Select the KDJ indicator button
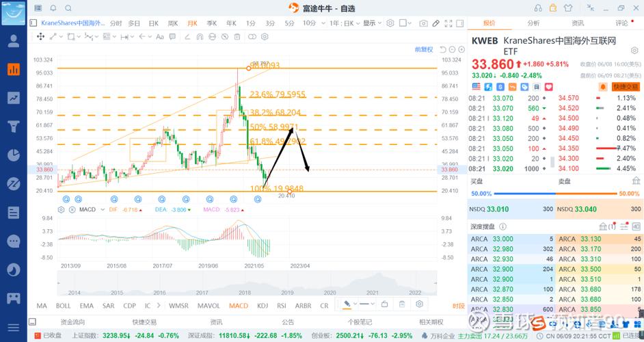The image size is (644, 342). point(263,306)
